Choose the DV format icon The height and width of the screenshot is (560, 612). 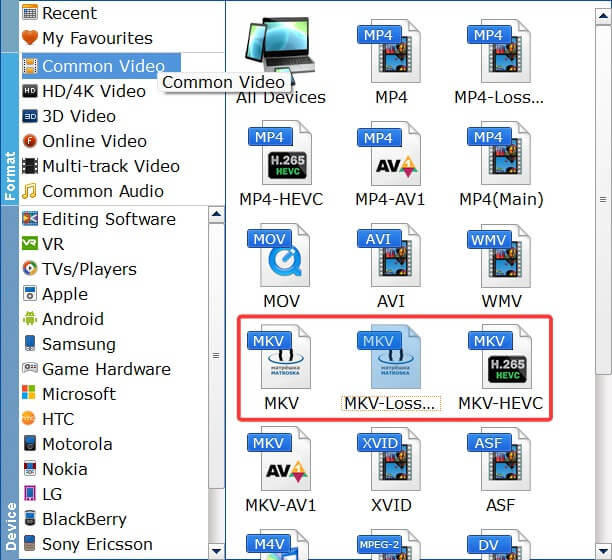coord(500,545)
